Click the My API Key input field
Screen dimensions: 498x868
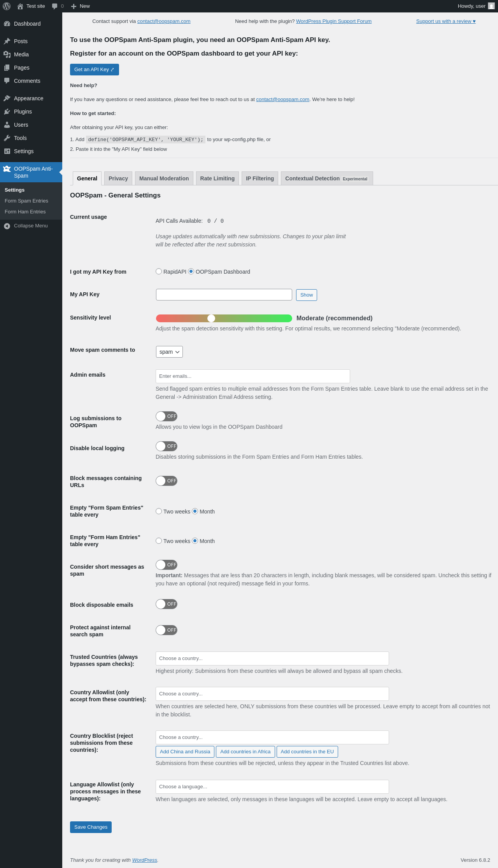point(224,295)
